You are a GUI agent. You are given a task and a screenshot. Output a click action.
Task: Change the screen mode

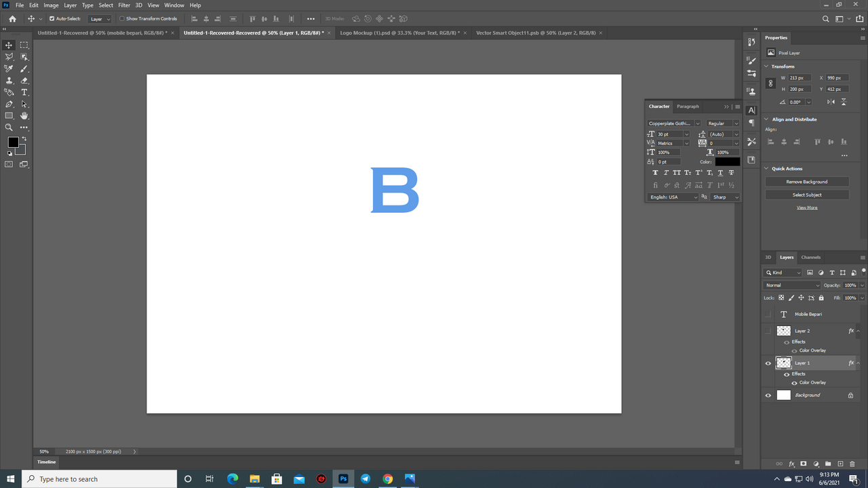tap(24, 164)
